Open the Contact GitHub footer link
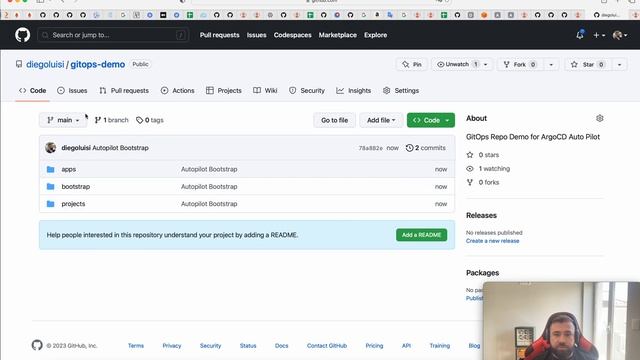Image resolution: width=640 pixels, height=360 pixels. point(327,346)
